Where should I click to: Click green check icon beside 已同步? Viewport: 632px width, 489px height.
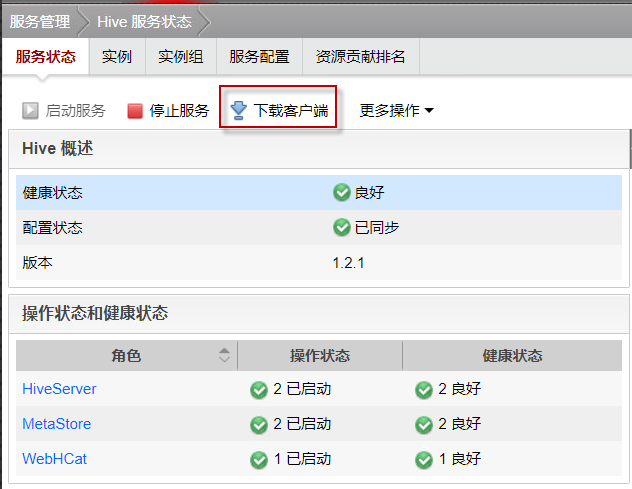tap(342, 227)
